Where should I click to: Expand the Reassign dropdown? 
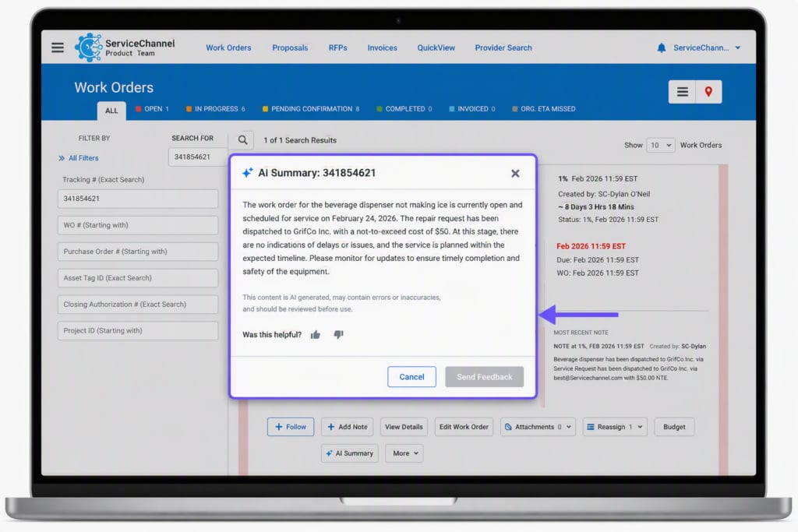615,427
